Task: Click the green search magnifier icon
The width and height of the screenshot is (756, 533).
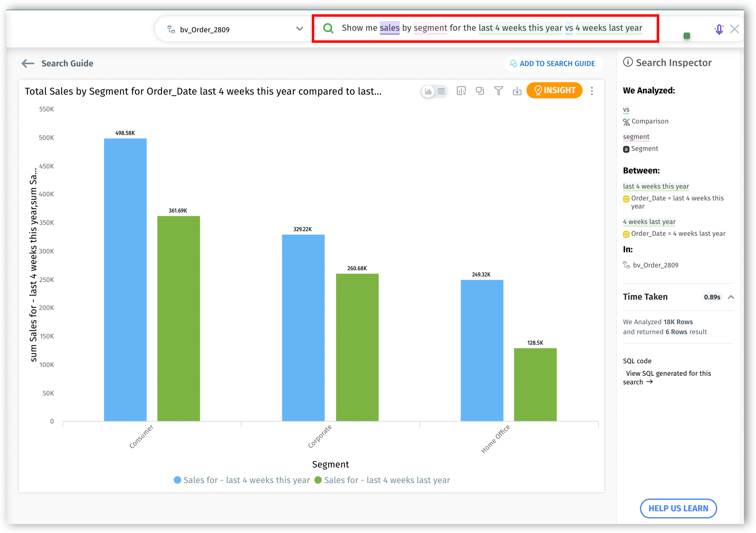Action: pyautogui.click(x=328, y=28)
